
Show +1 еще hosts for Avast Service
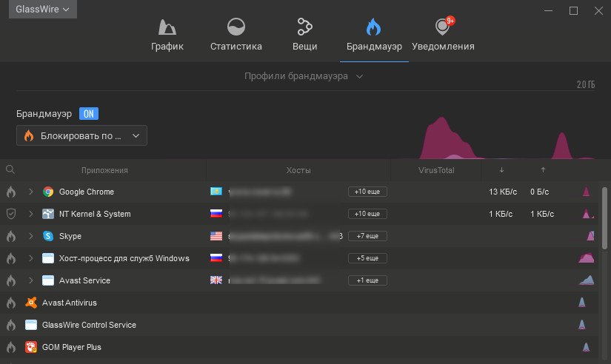(367, 280)
